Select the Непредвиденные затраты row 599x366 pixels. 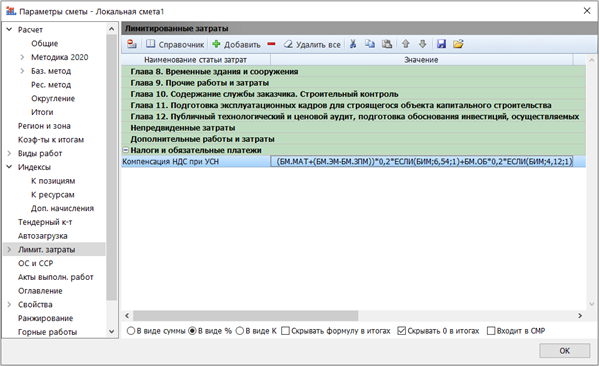coord(353,128)
